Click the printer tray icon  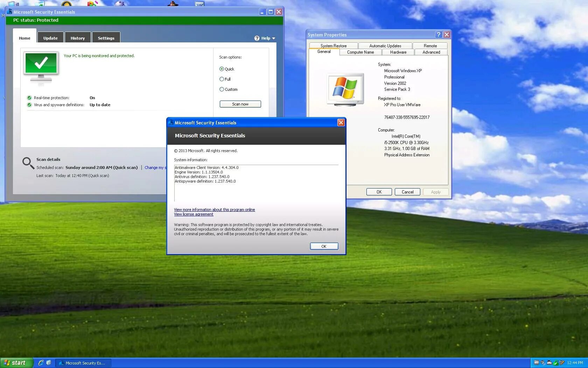(549, 362)
